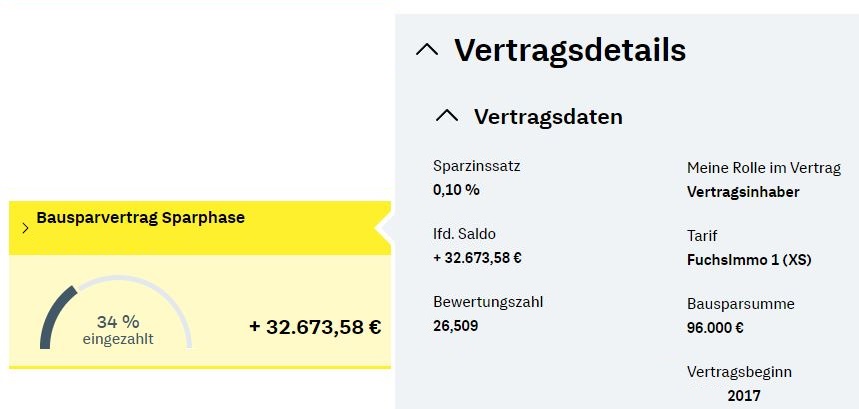Select the Bewertungszahl value 26,509
This screenshot has width=859, height=409.
point(455,324)
